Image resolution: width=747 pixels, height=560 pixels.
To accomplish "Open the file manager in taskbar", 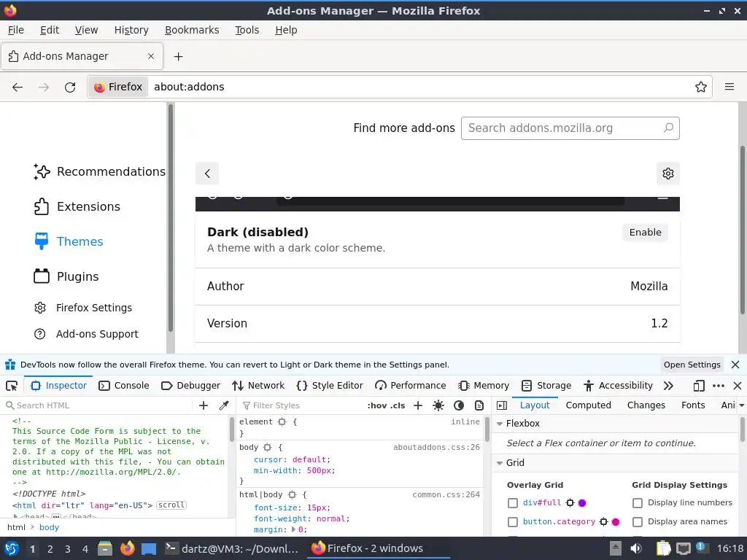I will tap(105, 548).
